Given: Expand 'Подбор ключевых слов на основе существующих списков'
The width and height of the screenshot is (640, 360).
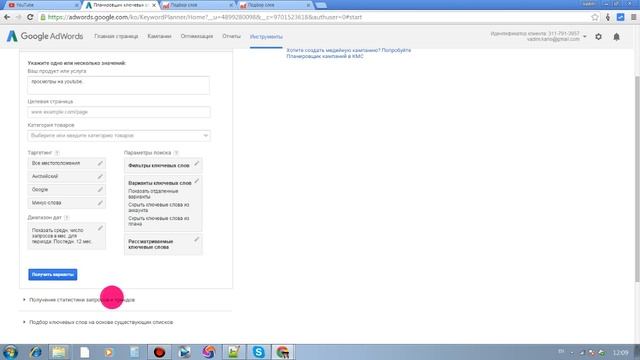Looking at the screenshot, I should pos(101,322).
